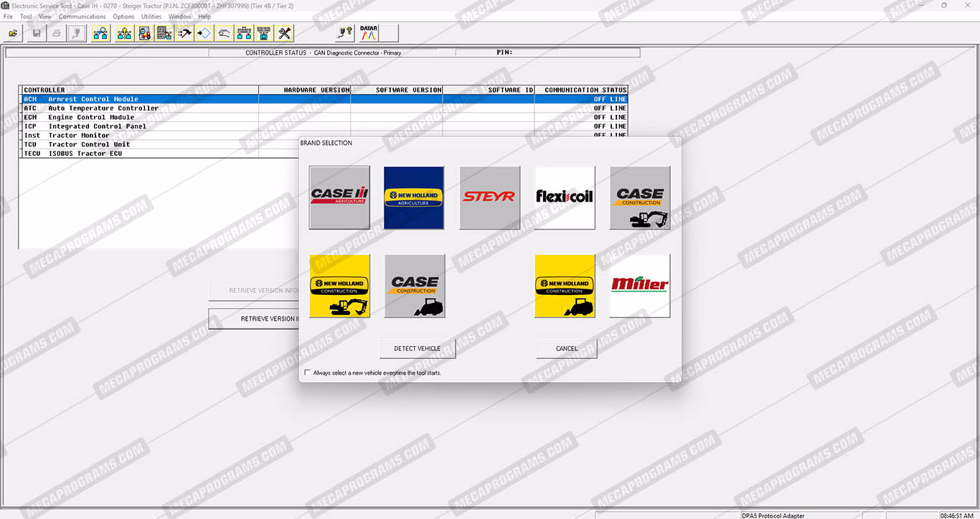Select New Holland Construction with skid steer loader
This screenshot has width=980, height=519.
[565, 286]
